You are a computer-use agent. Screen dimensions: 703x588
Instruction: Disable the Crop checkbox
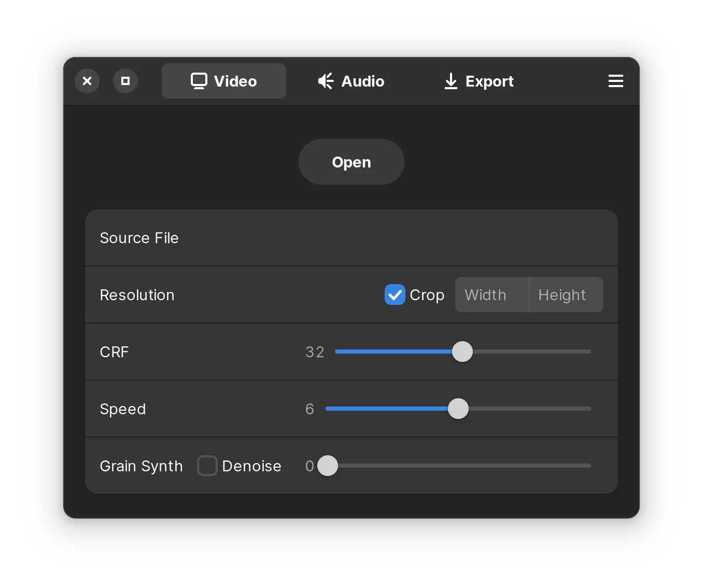tap(395, 295)
